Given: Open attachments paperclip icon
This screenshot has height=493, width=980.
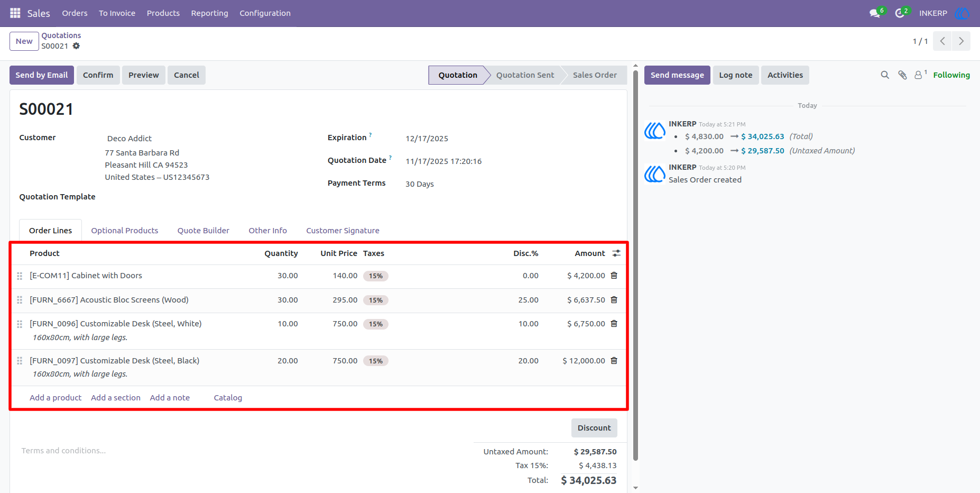Looking at the screenshot, I should pyautogui.click(x=902, y=75).
